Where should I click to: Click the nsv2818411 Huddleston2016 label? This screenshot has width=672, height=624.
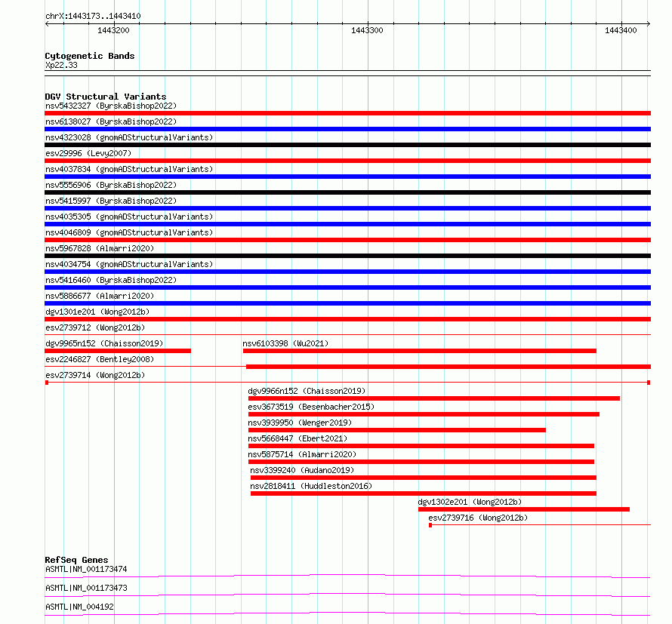311,486
